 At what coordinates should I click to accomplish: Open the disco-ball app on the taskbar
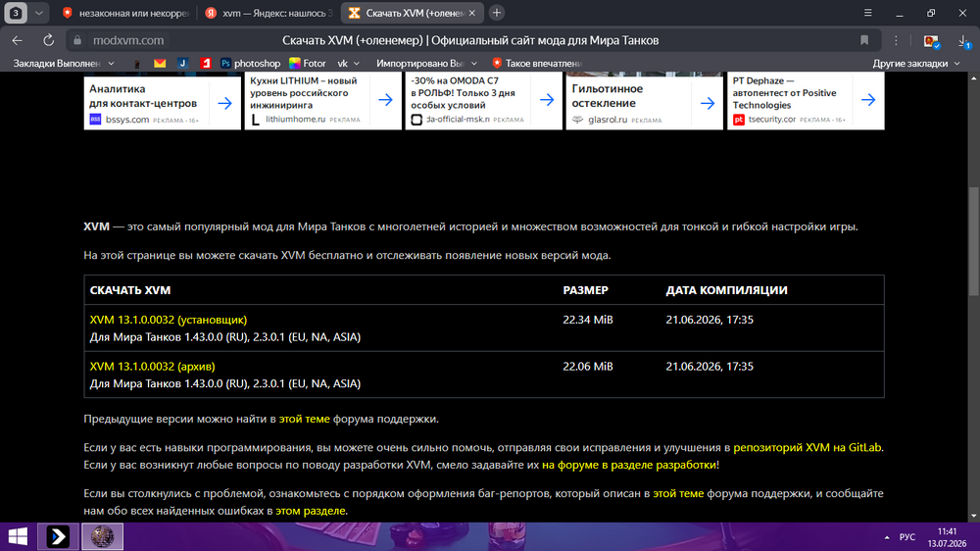(103, 536)
